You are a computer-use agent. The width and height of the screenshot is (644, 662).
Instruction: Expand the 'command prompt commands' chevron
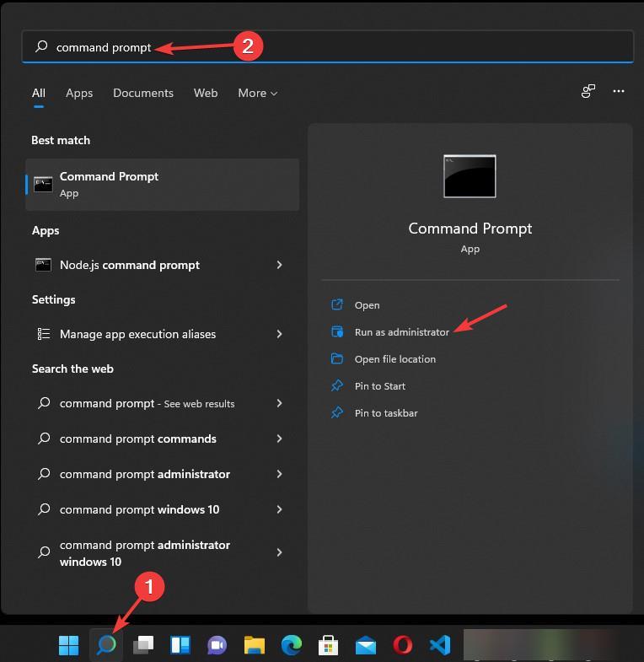tap(279, 439)
